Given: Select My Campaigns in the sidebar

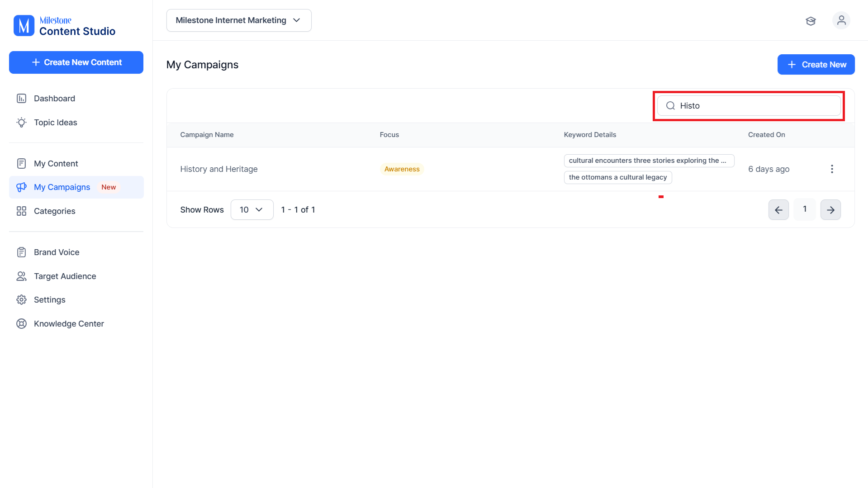Looking at the screenshot, I should pyautogui.click(x=76, y=187).
